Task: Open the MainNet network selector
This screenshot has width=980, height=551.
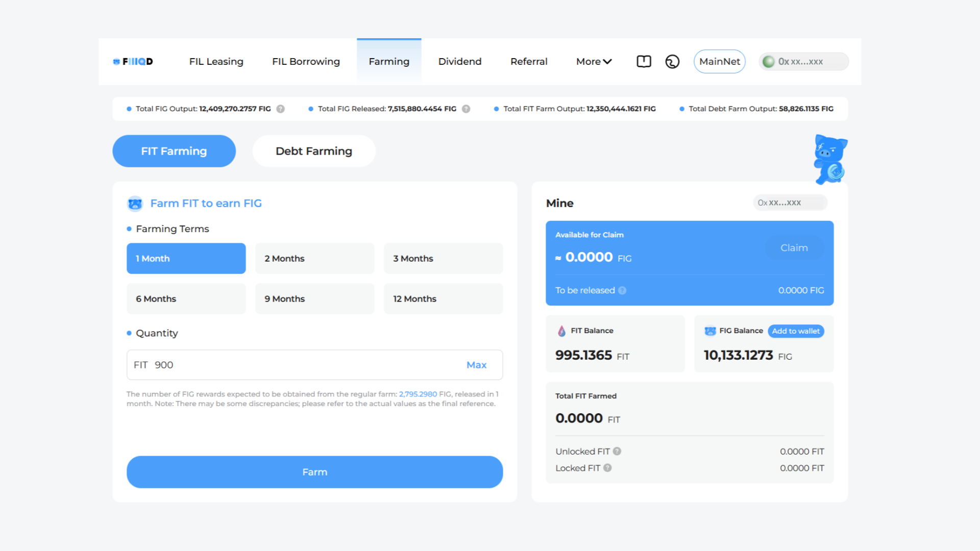Action: pos(719,62)
